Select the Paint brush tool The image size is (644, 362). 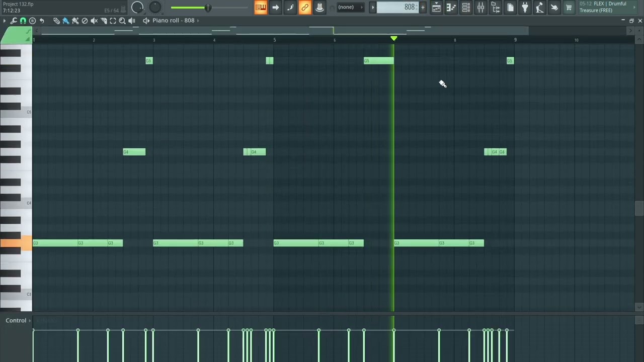coord(66,21)
